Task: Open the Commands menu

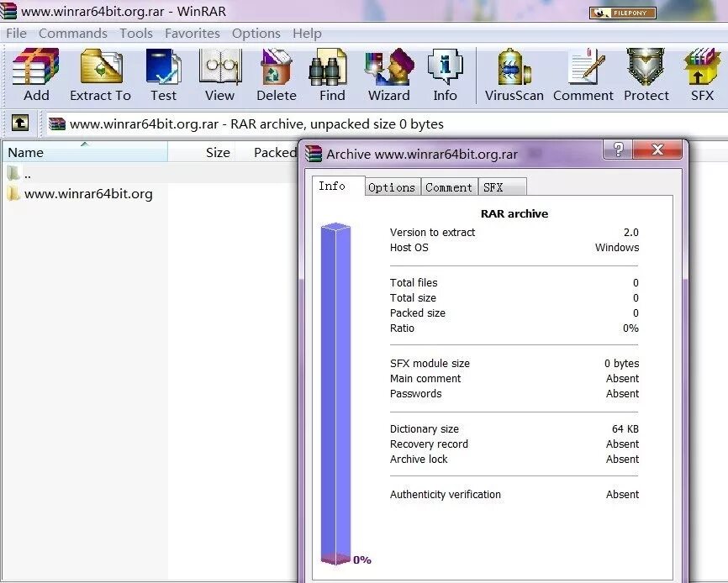Action: point(73,34)
